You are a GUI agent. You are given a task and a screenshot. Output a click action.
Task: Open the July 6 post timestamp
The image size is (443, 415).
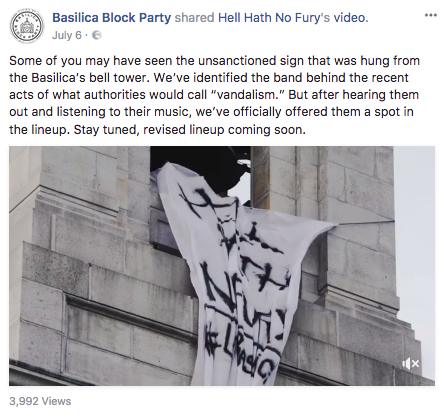coord(67,35)
